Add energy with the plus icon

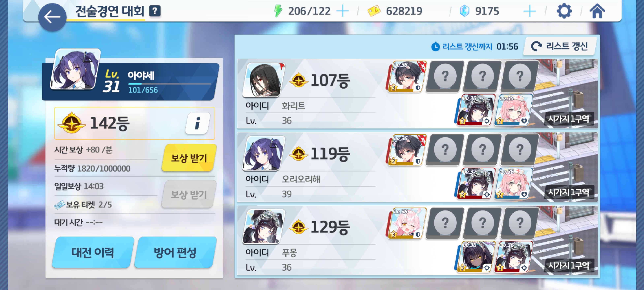[x=343, y=11]
